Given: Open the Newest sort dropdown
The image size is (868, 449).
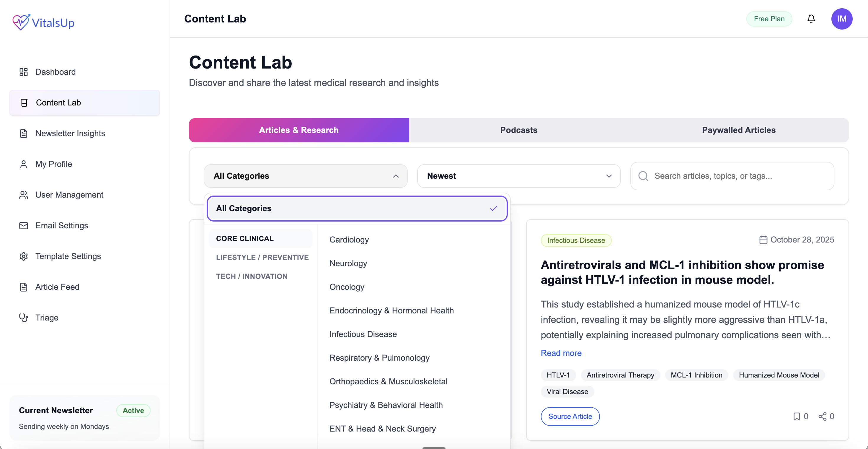Looking at the screenshot, I should pos(518,176).
